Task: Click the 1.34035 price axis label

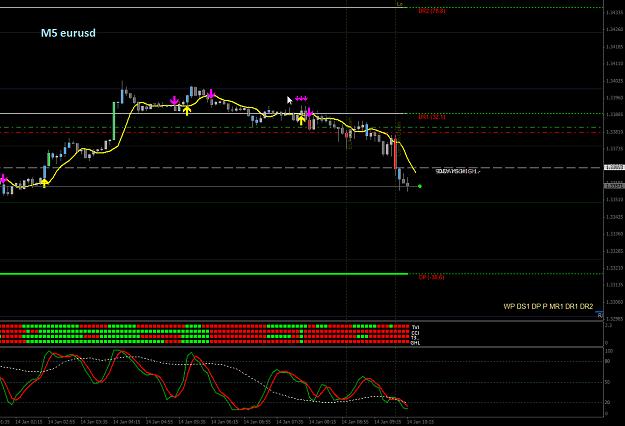Action: [x=614, y=81]
